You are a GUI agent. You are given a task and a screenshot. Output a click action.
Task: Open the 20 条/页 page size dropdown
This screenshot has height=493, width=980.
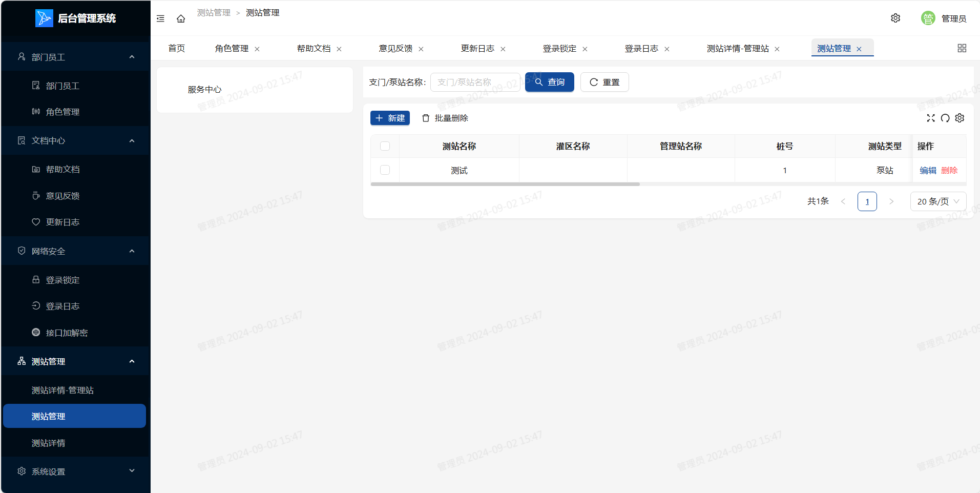pyautogui.click(x=938, y=201)
